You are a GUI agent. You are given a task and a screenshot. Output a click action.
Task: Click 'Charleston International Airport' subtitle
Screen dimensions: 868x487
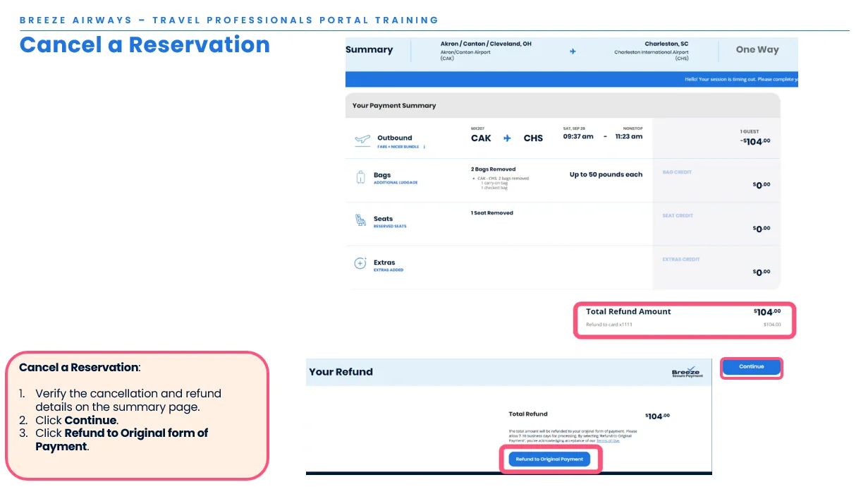652,52
